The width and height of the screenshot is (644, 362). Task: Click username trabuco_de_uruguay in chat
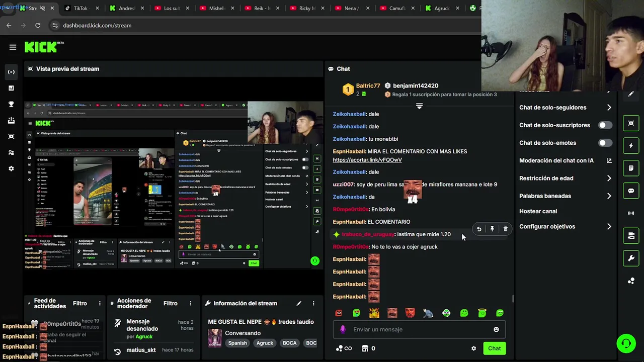click(368, 234)
